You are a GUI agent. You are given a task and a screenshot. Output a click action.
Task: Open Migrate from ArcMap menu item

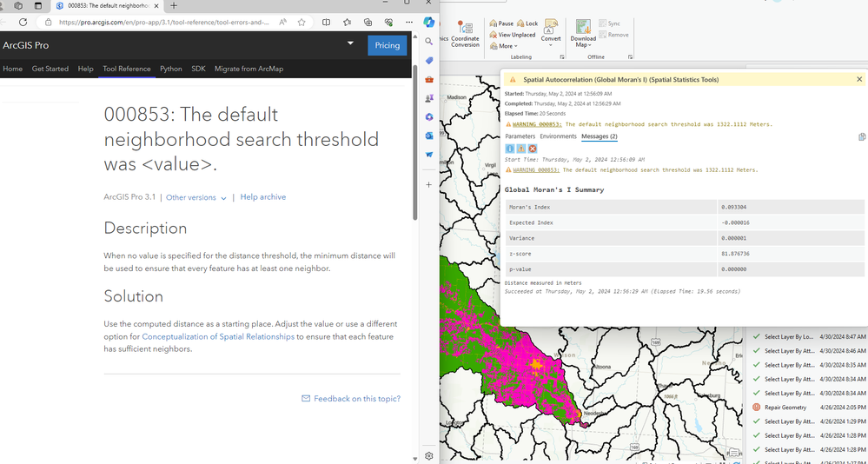(x=249, y=69)
